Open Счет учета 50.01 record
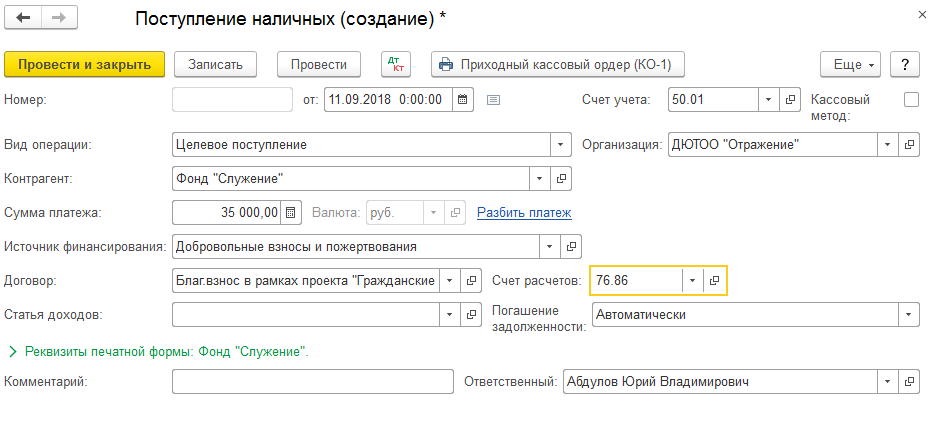Screen dimensions: 932x421 coord(790,100)
